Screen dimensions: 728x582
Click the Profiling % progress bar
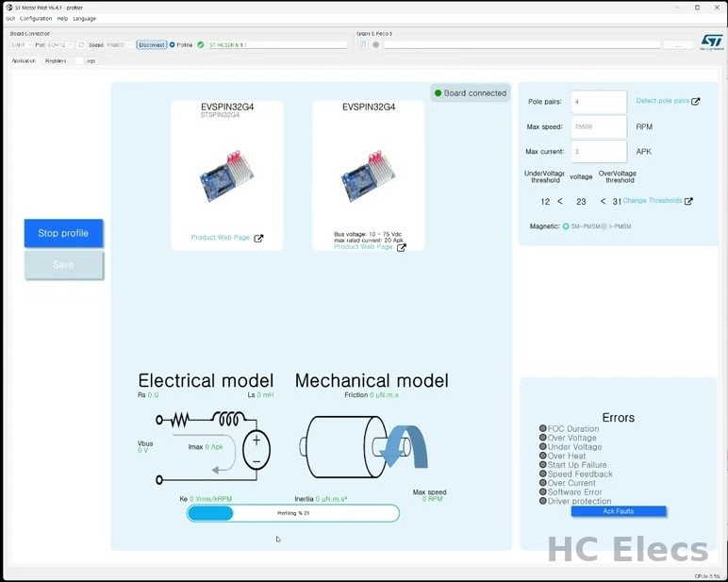[293, 513]
